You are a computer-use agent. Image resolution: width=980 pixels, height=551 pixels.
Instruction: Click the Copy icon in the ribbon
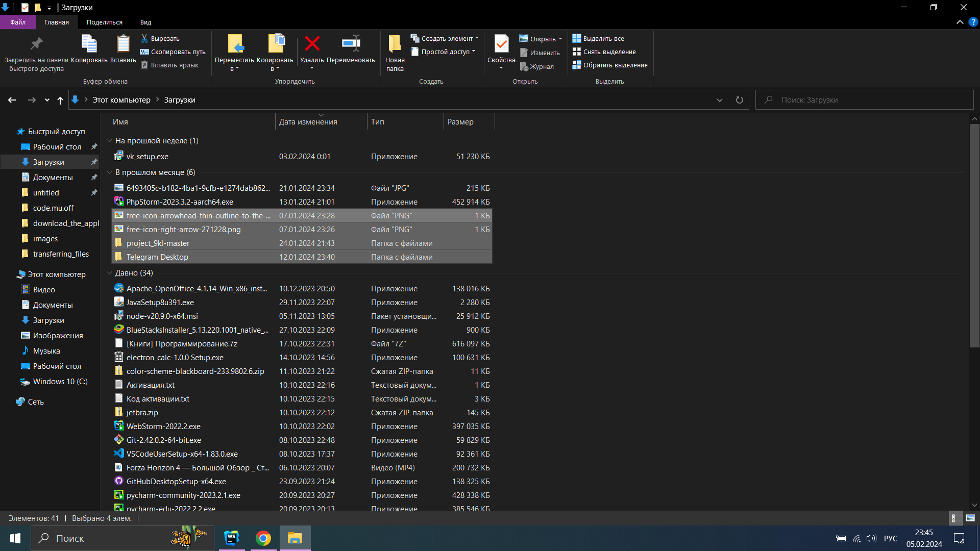tap(89, 44)
